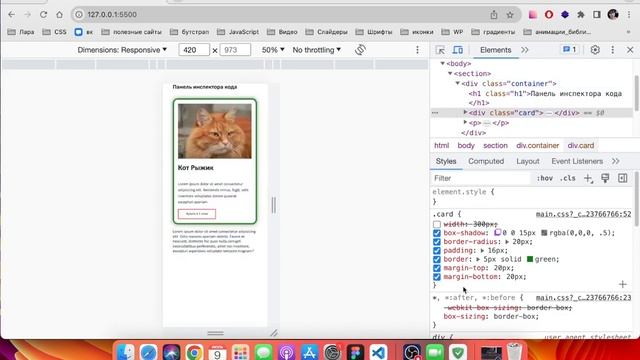Viewport: 640px width, 360px height.
Task: Toggle the computed styles sidebar
Action: [622, 178]
